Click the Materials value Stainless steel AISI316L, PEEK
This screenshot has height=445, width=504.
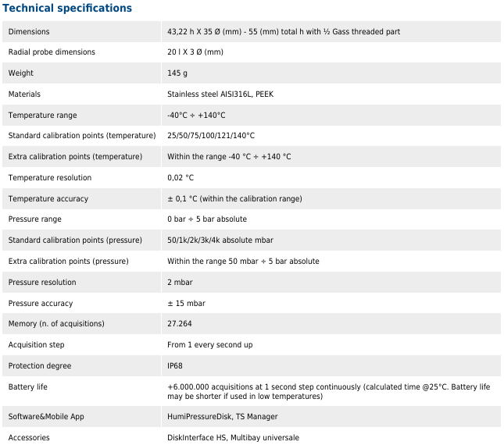pos(220,94)
